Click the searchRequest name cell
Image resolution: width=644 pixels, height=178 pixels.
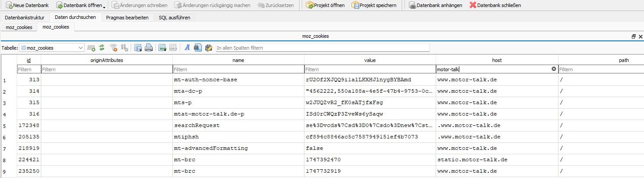point(238,126)
